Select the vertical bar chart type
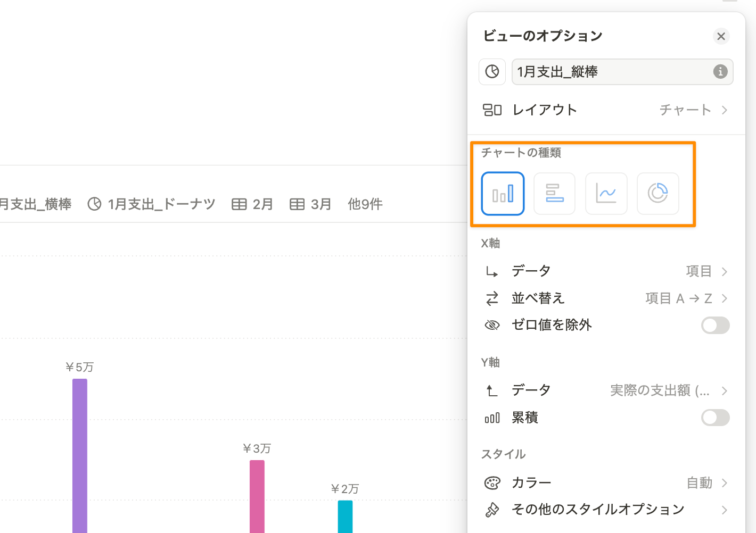Screen dimensions: 756x533 click(x=503, y=194)
